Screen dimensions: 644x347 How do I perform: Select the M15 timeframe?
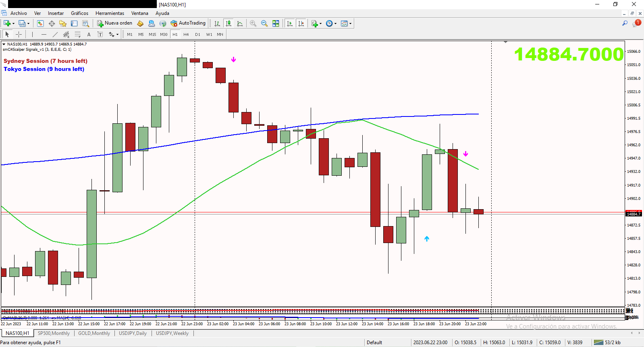[152, 34]
